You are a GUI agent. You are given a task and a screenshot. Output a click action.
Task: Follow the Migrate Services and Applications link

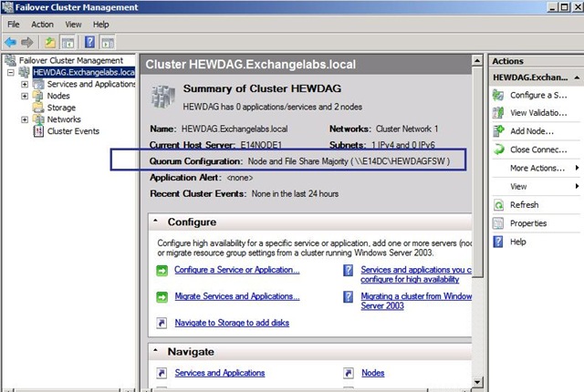coord(237,296)
